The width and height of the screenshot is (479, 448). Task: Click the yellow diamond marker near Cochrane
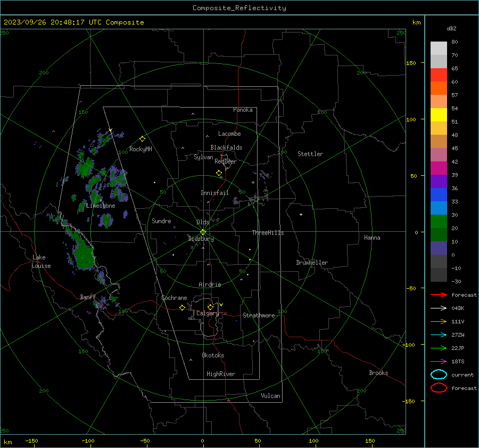click(x=183, y=307)
